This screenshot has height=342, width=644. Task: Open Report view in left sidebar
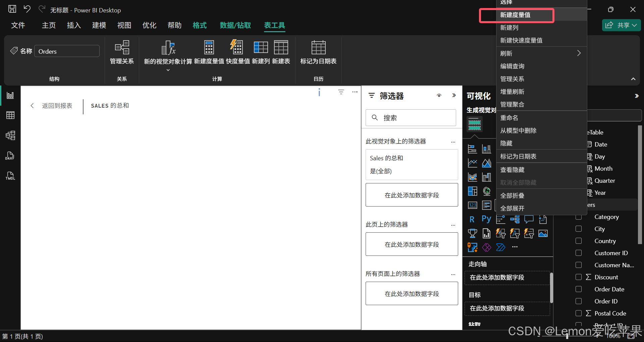10,96
